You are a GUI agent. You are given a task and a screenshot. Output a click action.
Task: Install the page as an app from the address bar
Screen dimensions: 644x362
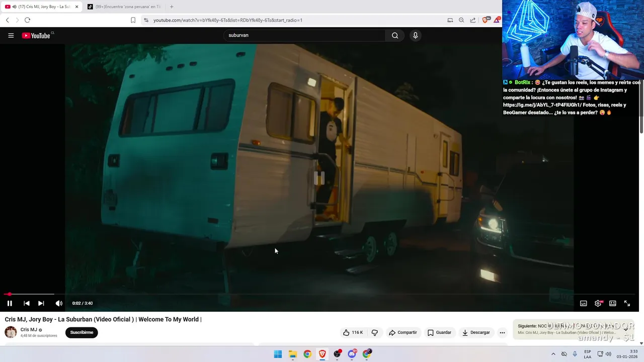pyautogui.click(x=450, y=20)
